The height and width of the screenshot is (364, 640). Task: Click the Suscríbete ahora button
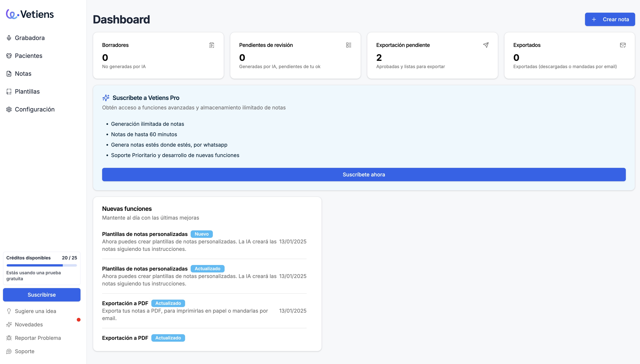pyautogui.click(x=364, y=175)
